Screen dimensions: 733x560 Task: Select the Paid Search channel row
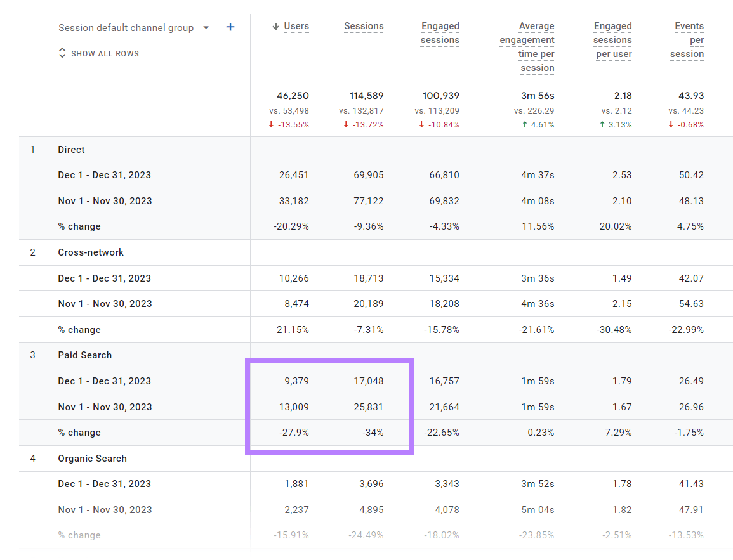click(x=84, y=355)
